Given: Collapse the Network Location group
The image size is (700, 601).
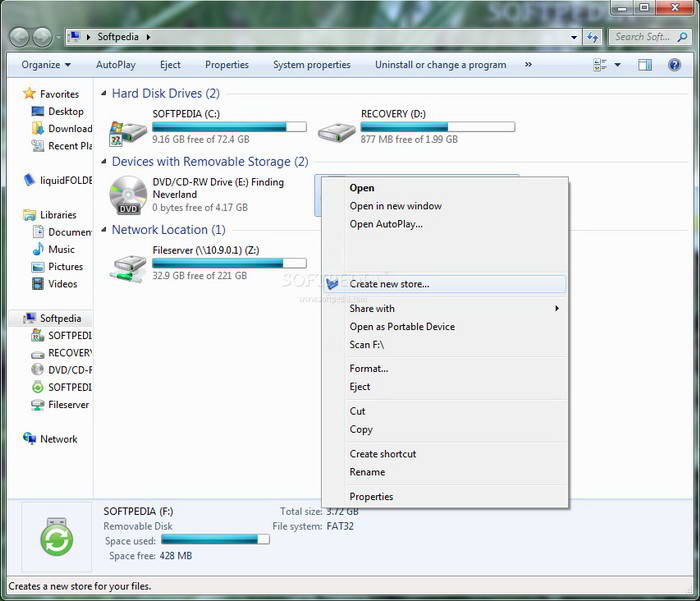Looking at the screenshot, I should coord(104,230).
